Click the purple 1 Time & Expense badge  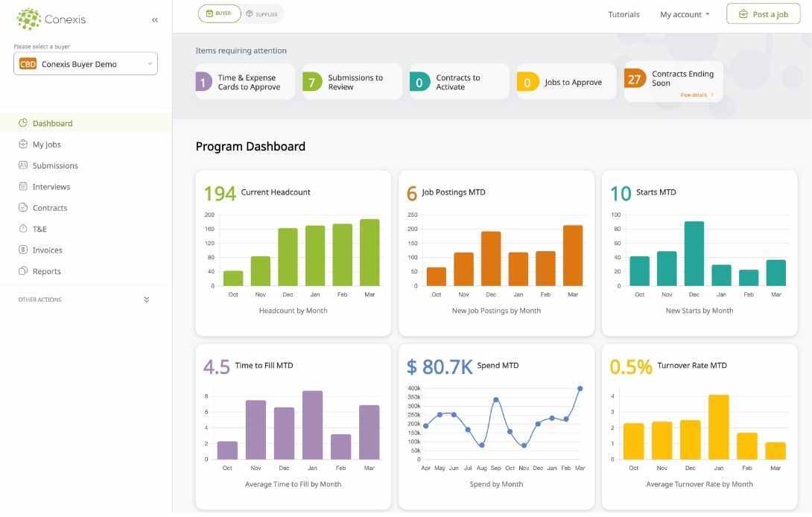click(x=203, y=82)
